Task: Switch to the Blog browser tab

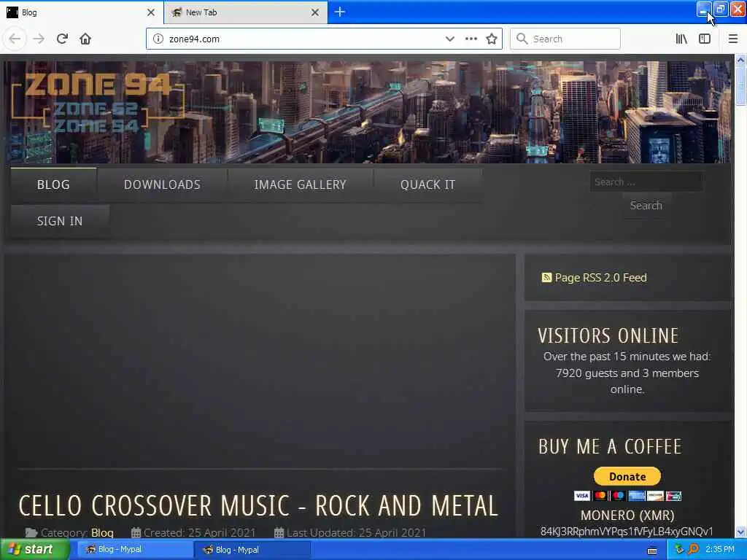Action: (81, 12)
